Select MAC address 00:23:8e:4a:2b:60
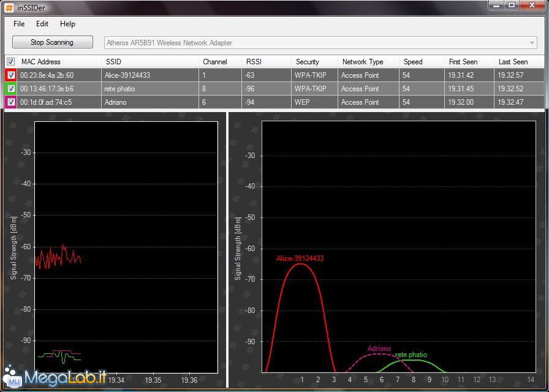549x392 pixels. pos(47,75)
